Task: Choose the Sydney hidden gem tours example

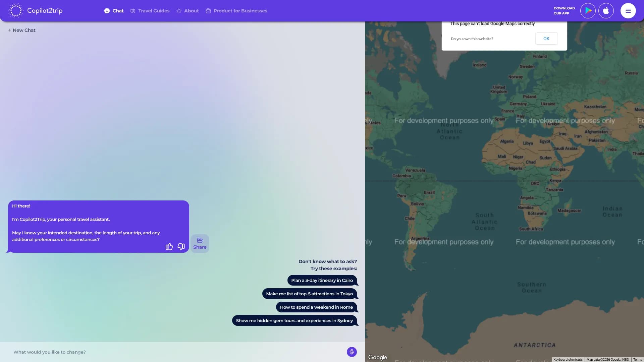Action: click(294, 321)
